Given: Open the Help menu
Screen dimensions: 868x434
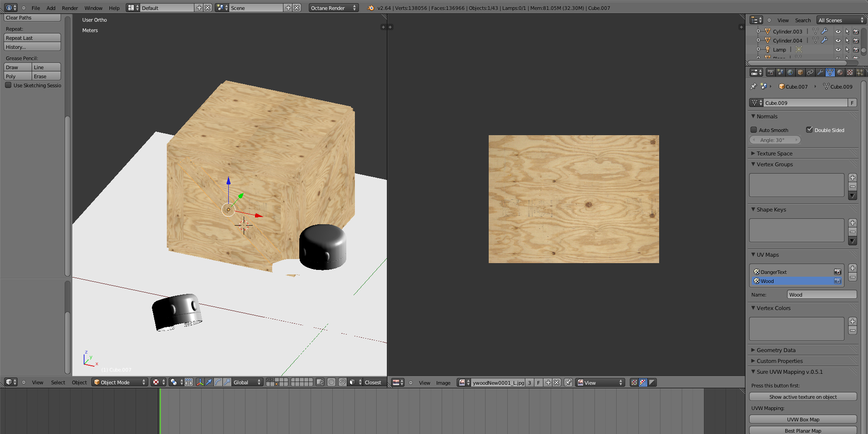Looking at the screenshot, I should pyautogui.click(x=114, y=8).
